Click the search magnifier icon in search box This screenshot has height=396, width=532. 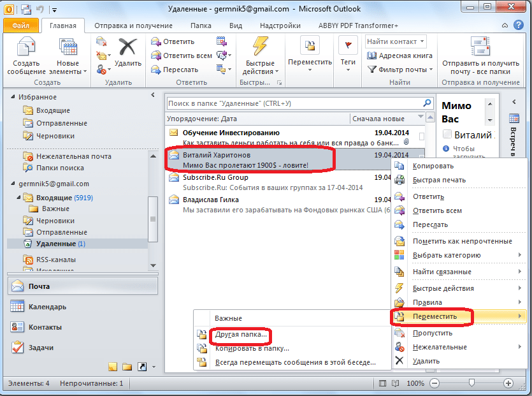[427, 103]
